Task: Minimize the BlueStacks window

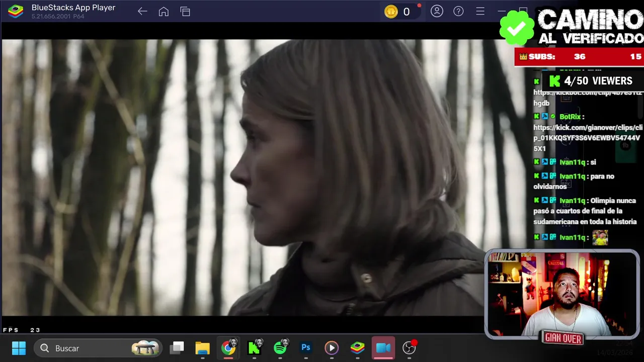Action: [502, 11]
